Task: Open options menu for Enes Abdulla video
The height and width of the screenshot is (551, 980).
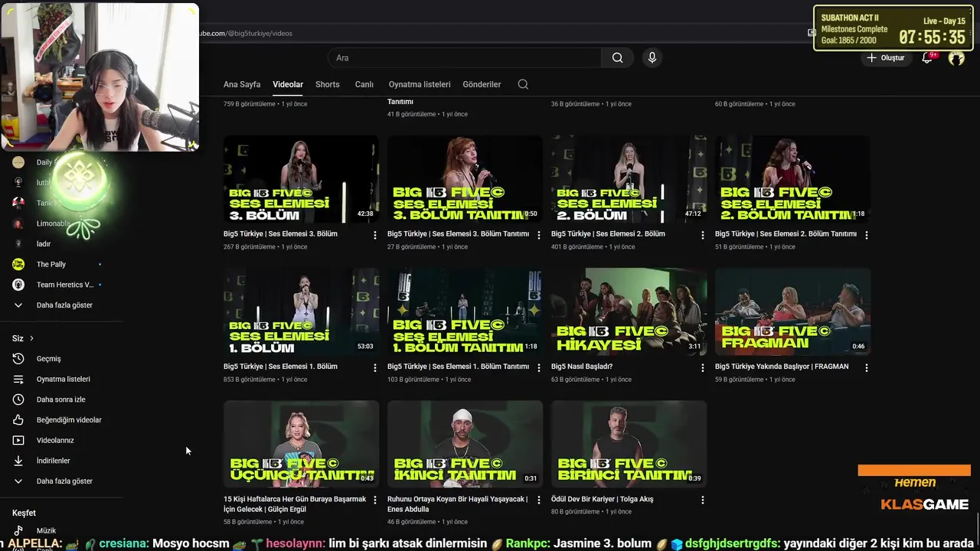Action: pyautogui.click(x=538, y=500)
